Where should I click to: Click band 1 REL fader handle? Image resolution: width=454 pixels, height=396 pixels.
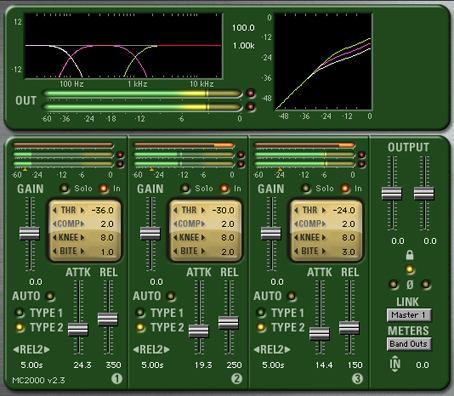coord(108,319)
